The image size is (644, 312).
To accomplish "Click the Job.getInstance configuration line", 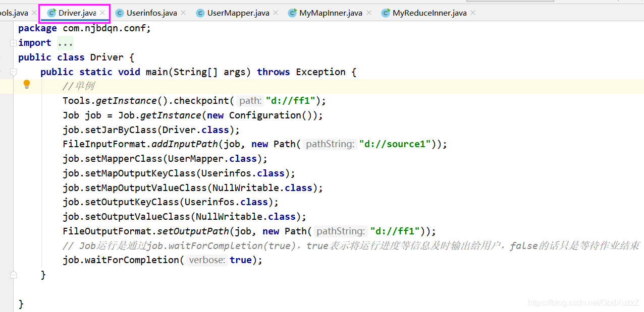I will 193,115.
